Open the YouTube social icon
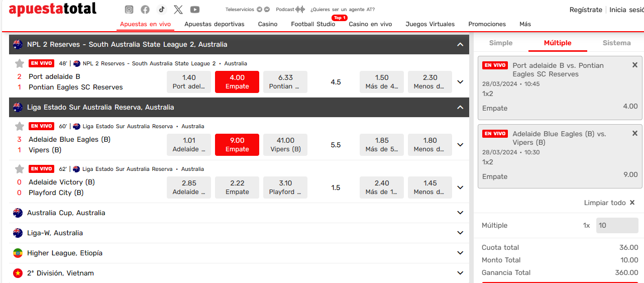Viewport: 644px width, 283px height. [x=195, y=10]
